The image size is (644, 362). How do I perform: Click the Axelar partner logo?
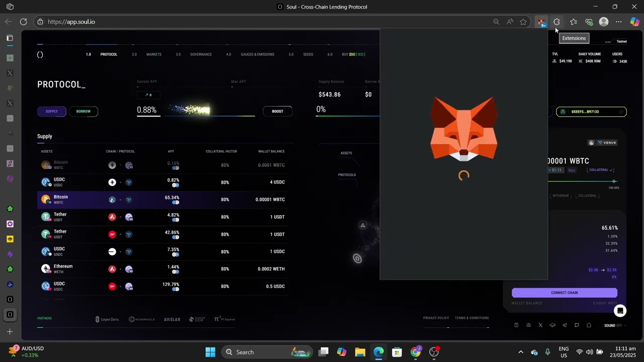172,319
